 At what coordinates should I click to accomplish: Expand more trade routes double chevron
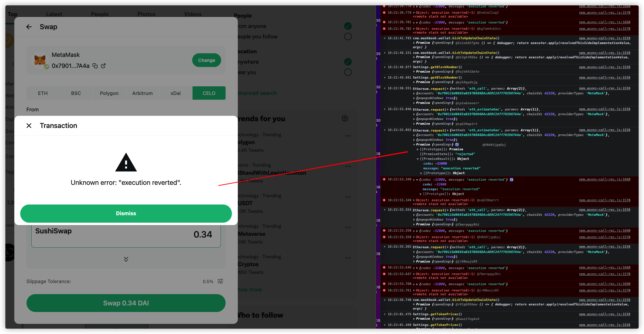[126, 259]
